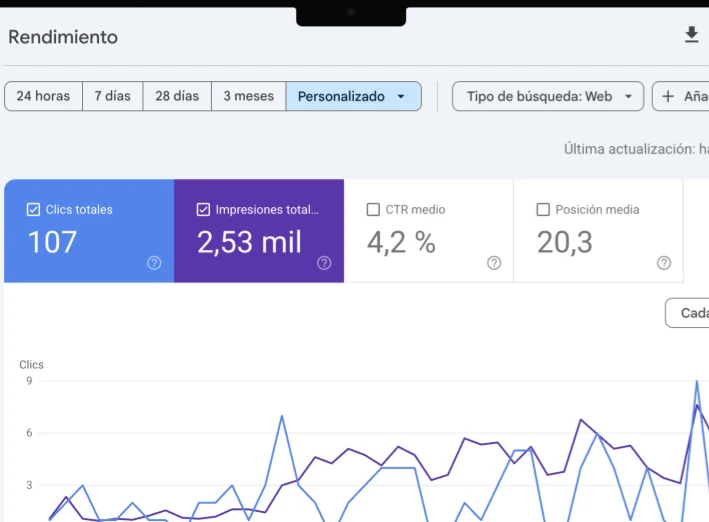709x522 pixels.
Task: Choose the 3 meses date range
Action: click(249, 96)
